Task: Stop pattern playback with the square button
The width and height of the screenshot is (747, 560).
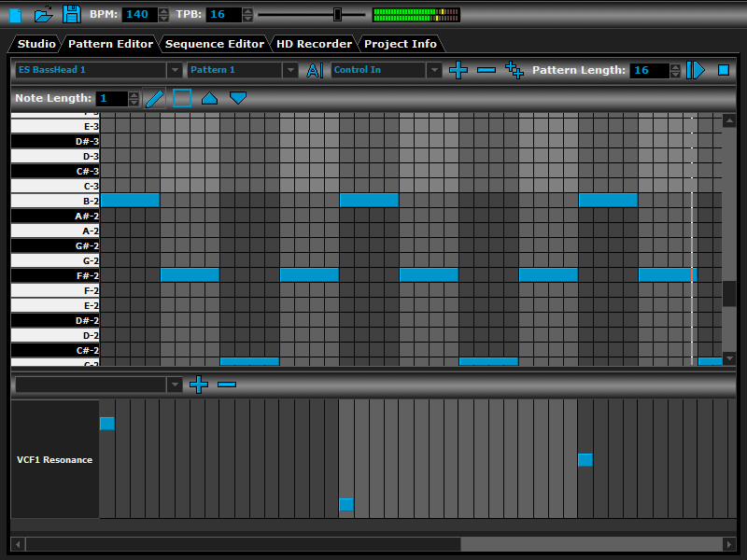Action: coord(723,70)
